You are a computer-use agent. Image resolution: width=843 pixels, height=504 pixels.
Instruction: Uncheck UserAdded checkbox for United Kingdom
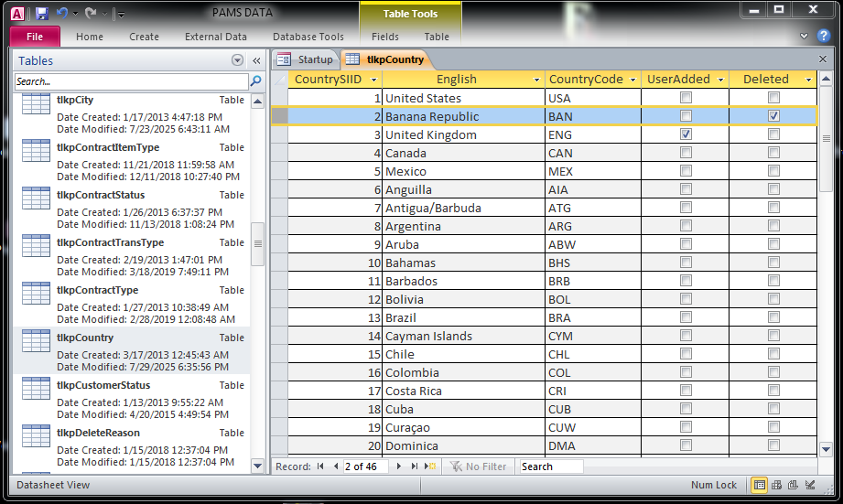686,134
